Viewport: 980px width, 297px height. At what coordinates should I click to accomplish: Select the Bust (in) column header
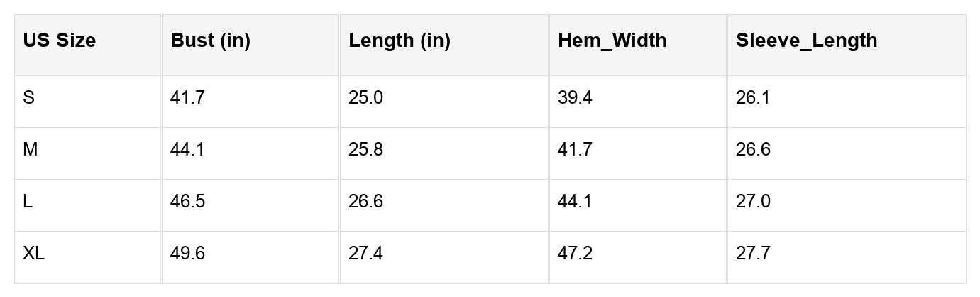tap(211, 40)
